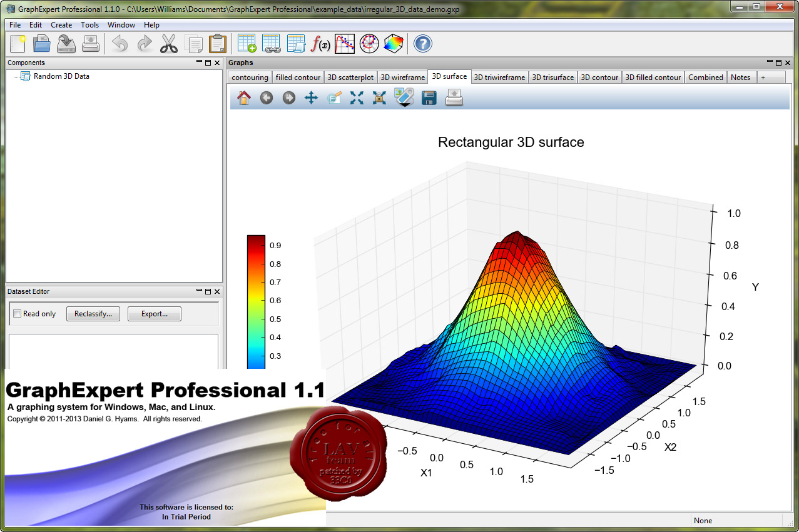799x532 pixels.
Task: Switch to the 3D wireframe tab
Action: pyautogui.click(x=403, y=78)
